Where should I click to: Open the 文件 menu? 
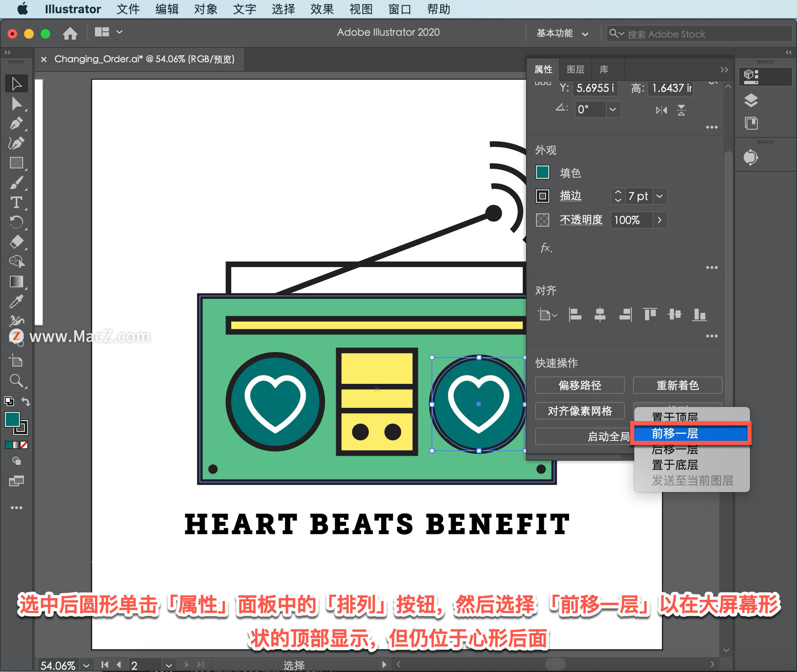[128, 9]
